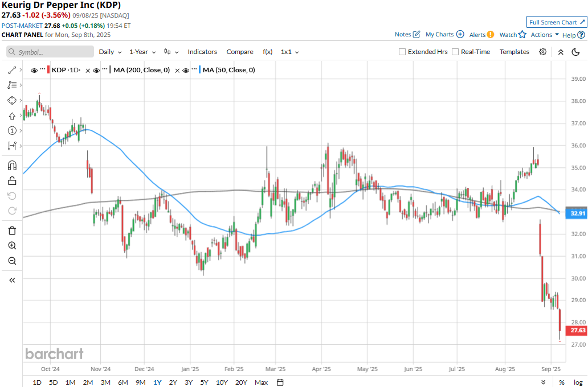Open the Actions dropdown menu

(545, 35)
